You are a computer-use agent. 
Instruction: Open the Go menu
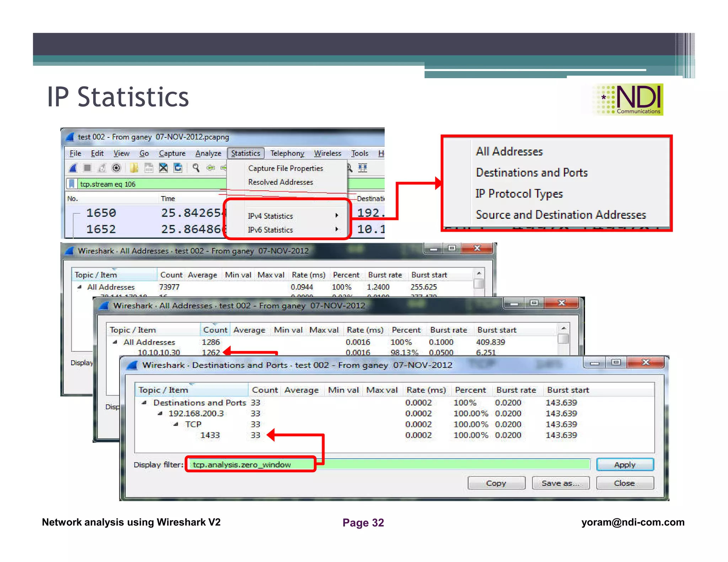coord(144,153)
